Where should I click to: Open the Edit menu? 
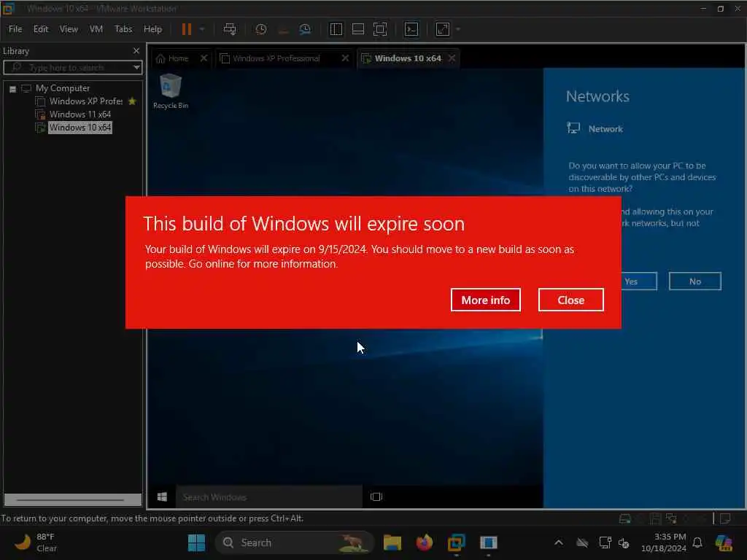point(41,29)
